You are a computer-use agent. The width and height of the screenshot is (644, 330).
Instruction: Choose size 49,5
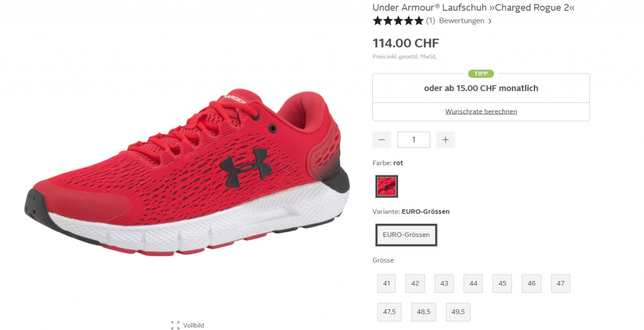tap(458, 312)
